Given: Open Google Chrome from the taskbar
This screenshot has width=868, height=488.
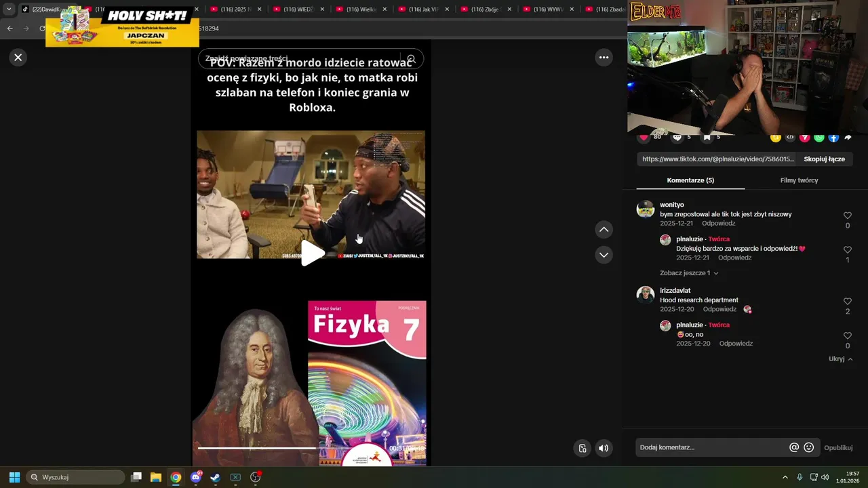Looking at the screenshot, I should [x=176, y=477].
